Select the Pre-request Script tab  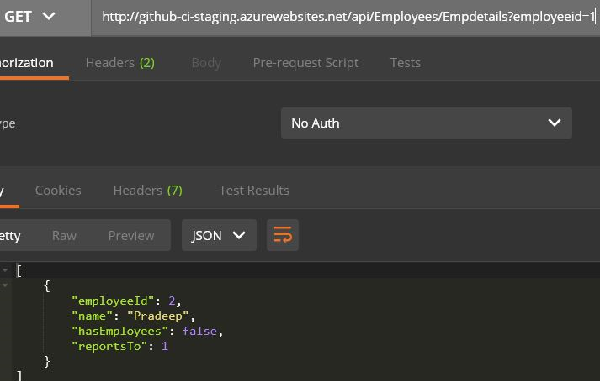(306, 63)
